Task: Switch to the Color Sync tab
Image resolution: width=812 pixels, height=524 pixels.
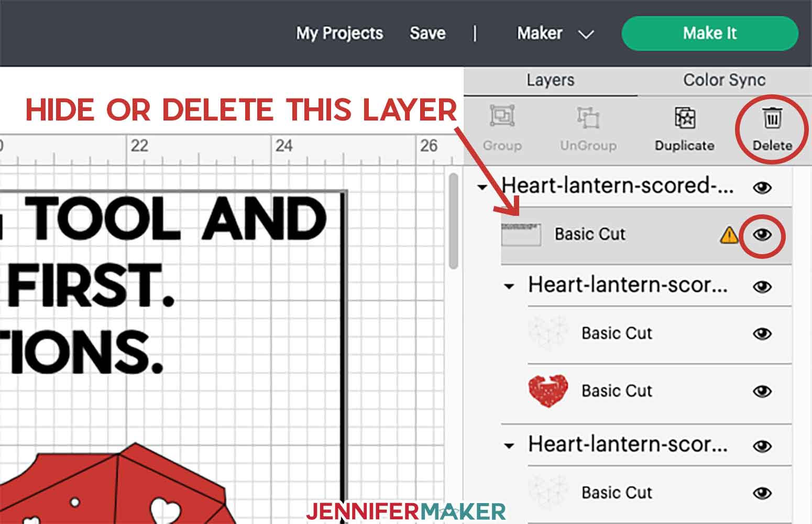Action: [x=724, y=80]
